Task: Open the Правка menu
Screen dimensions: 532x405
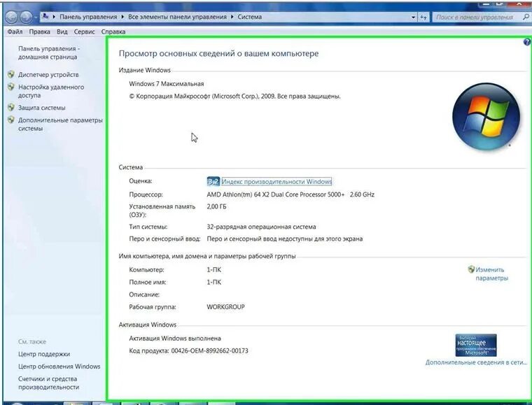Action: [x=40, y=31]
